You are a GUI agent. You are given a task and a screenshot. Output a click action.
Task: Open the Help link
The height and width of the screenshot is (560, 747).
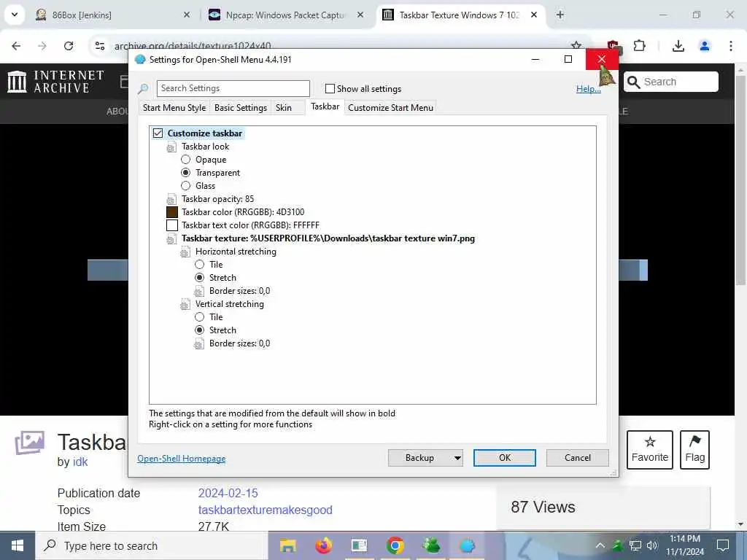click(x=589, y=89)
